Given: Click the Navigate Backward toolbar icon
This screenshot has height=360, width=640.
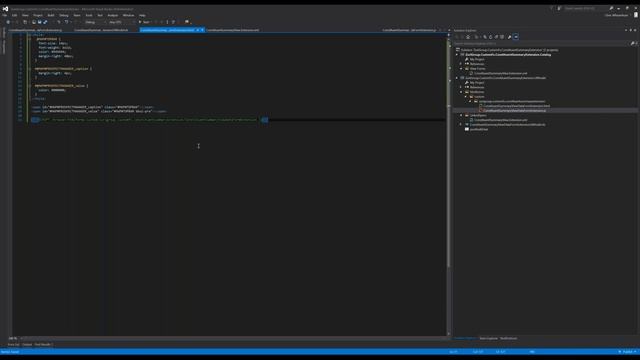Looking at the screenshot, I should 8,22.
